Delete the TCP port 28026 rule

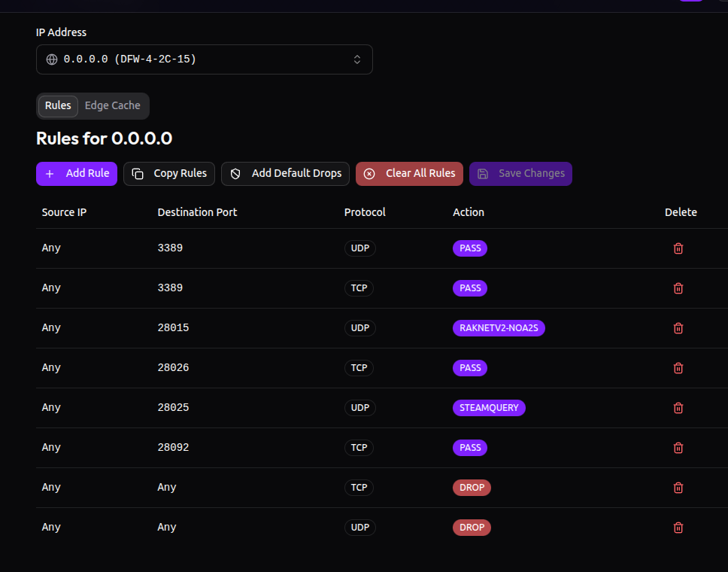[678, 367]
